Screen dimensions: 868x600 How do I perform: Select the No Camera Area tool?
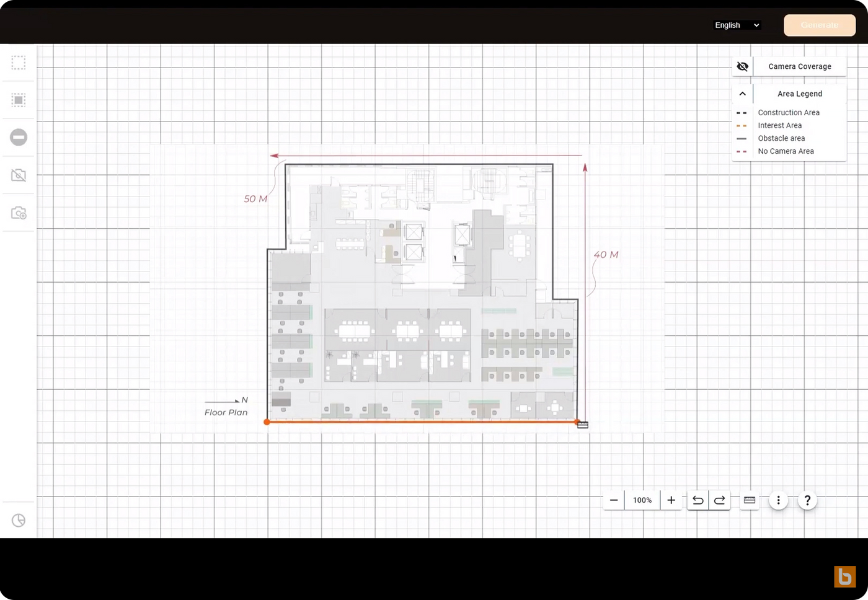click(x=19, y=175)
